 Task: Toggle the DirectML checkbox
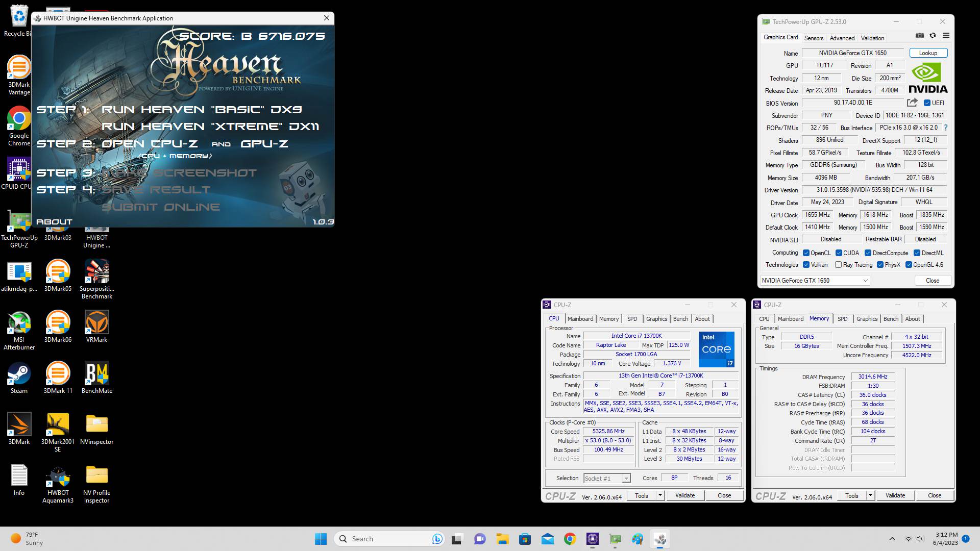point(917,253)
